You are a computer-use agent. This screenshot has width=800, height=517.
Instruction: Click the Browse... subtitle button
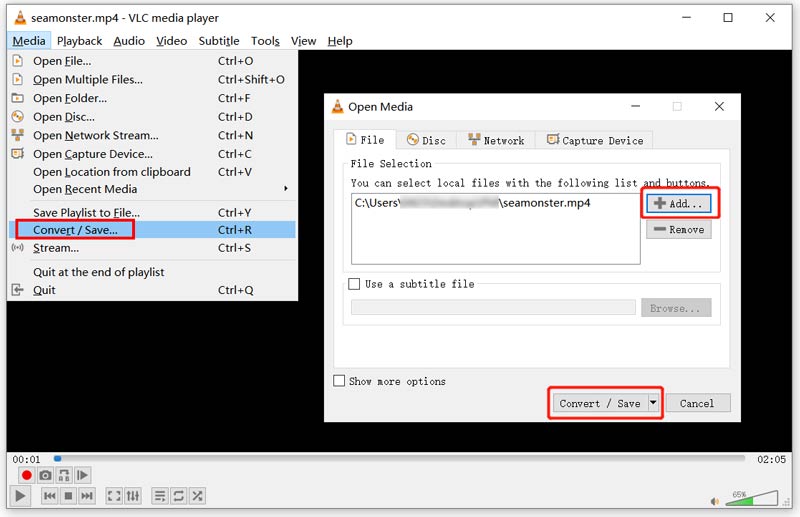pos(676,308)
